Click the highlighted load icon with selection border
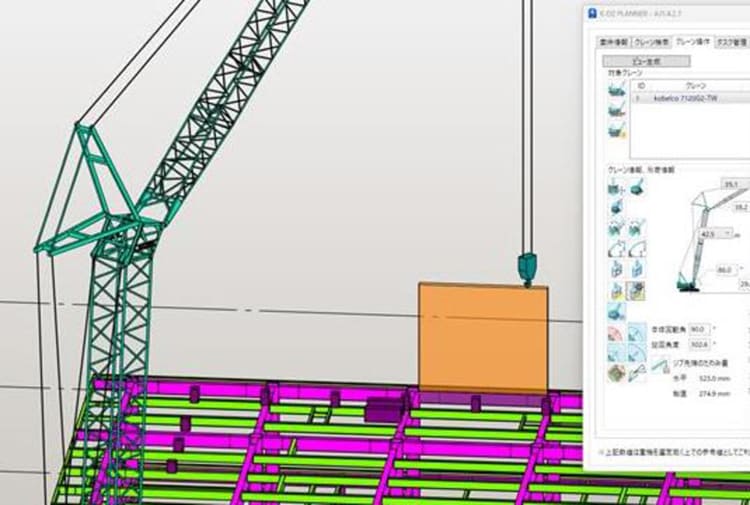 (637, 290)
